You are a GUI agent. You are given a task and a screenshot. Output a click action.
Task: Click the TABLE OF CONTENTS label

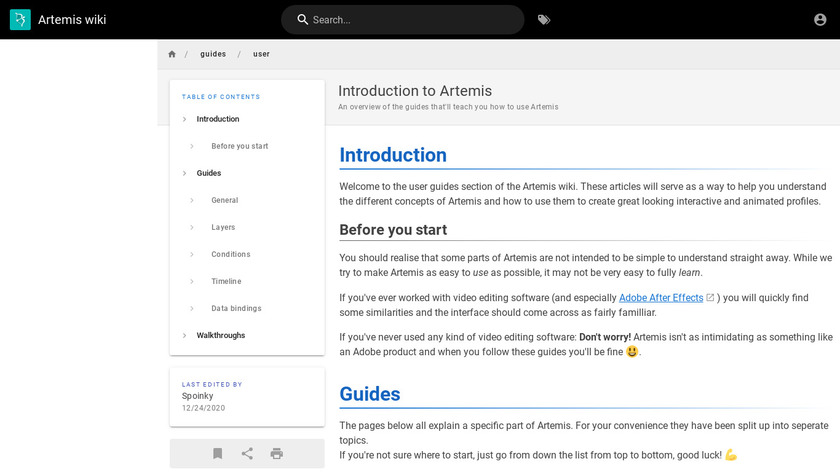[221, 97]
